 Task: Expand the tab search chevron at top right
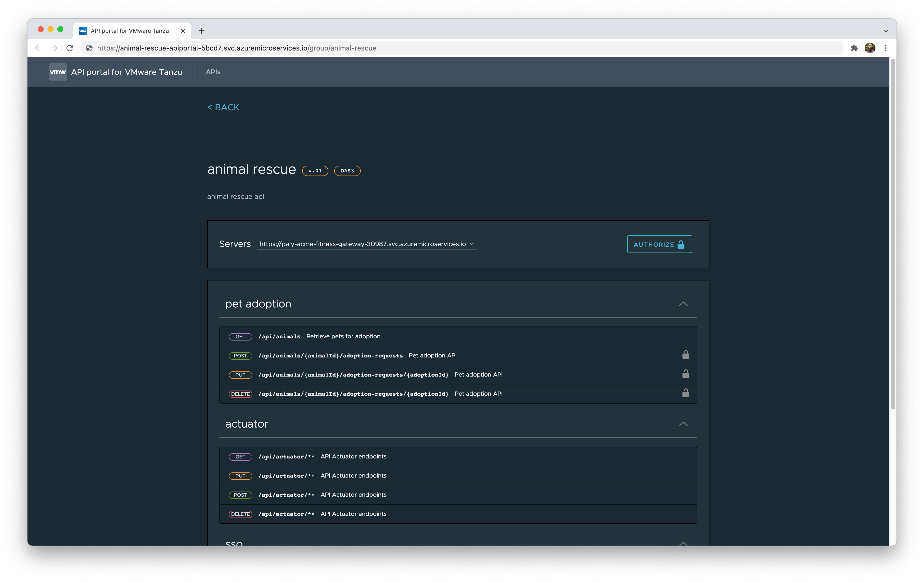click(x=886, y=31)
